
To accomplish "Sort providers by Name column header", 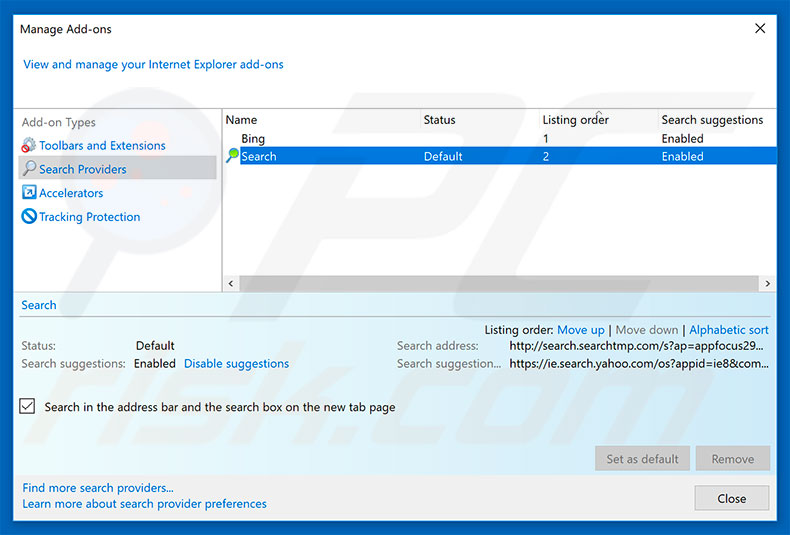I will pos(242,120).
